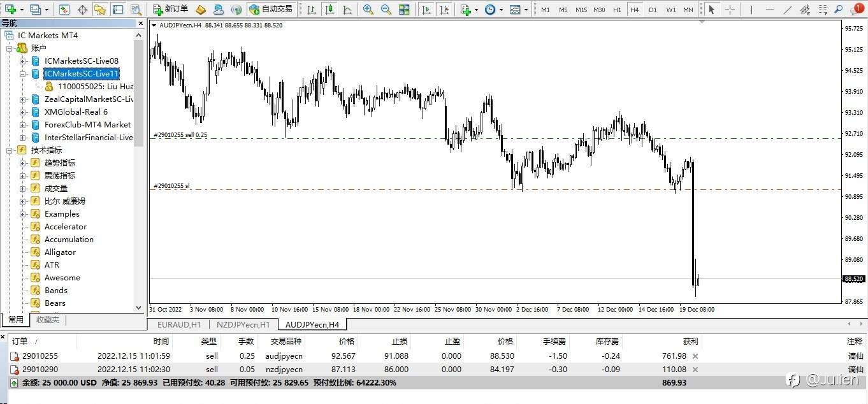Open the 常用 navigator tab
This screenshot has width=868, height=404.
point(16,320)
